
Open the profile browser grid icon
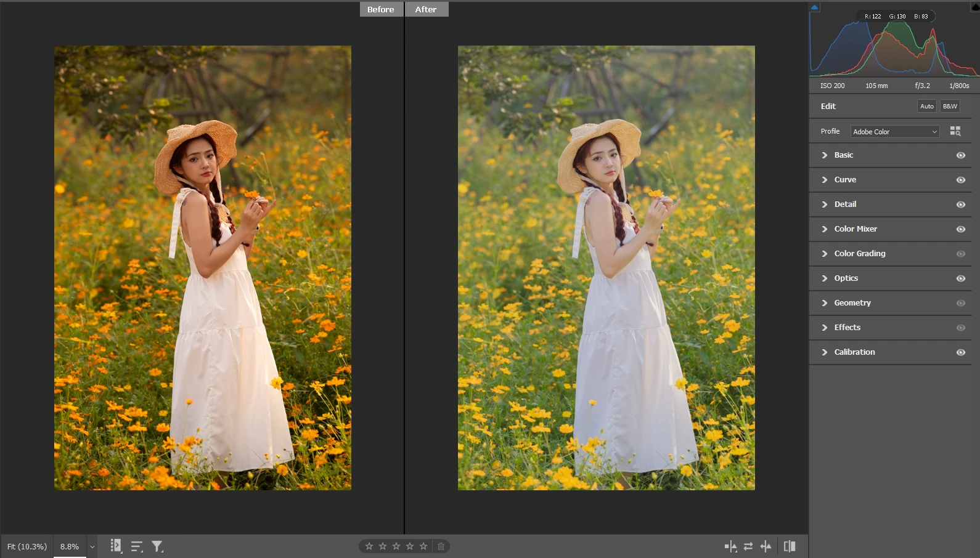tap(955, 131)
